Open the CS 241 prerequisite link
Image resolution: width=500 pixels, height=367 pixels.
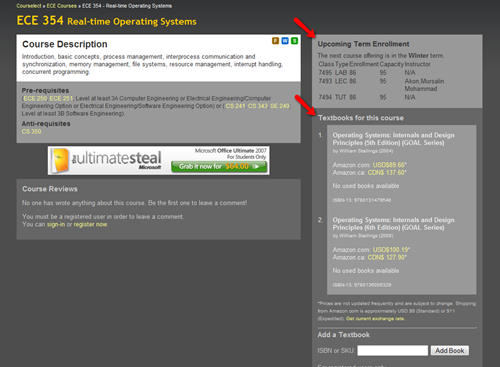tap(235, 106)
